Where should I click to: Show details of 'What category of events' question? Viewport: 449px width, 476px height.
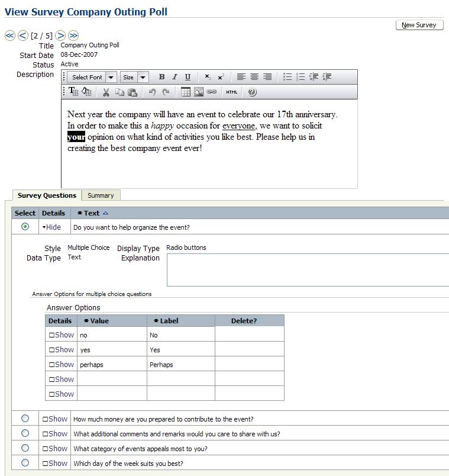tap(55, 448)
